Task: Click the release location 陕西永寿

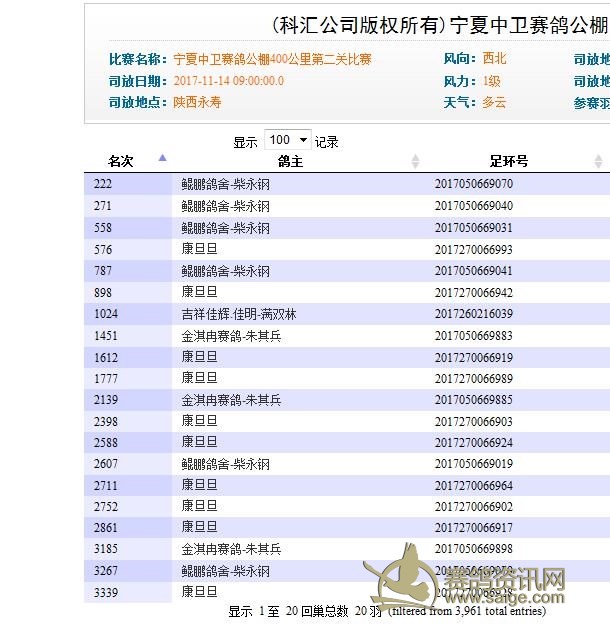Action: [x=197, y=102]
